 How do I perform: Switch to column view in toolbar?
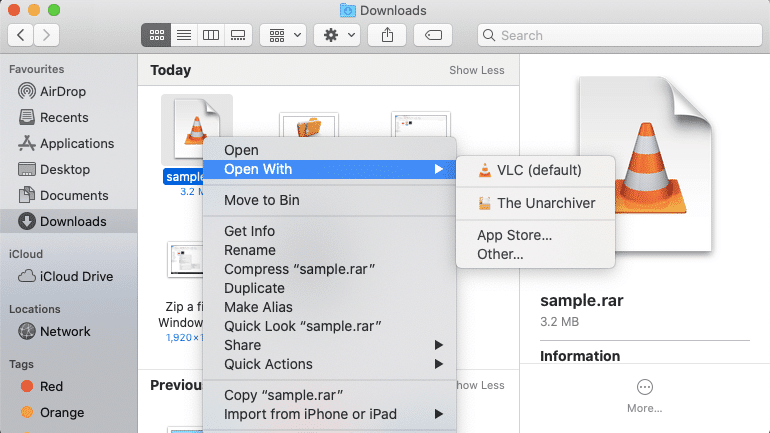click(210, 35)
